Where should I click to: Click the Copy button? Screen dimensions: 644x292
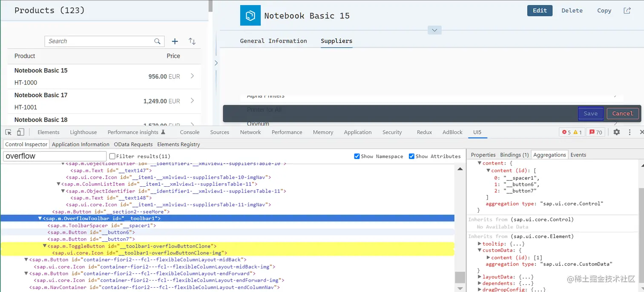(604, 11)
